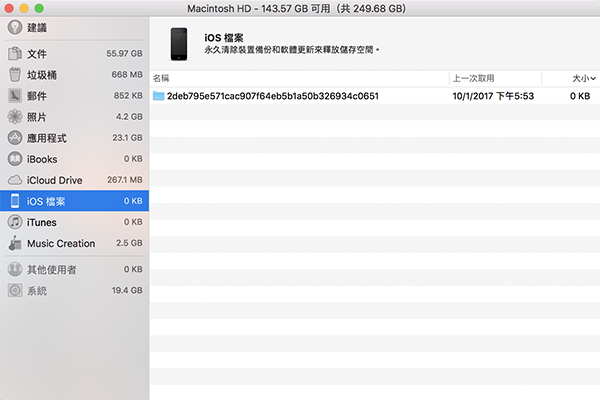
Task: Select the 郵件 category label
Action: tap(37, 96)
